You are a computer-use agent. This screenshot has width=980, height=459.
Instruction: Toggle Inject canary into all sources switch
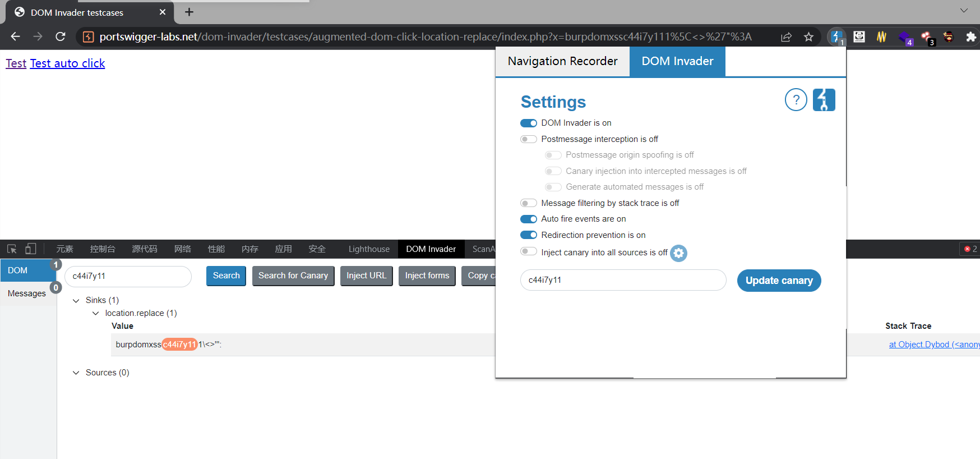point(529,251)
